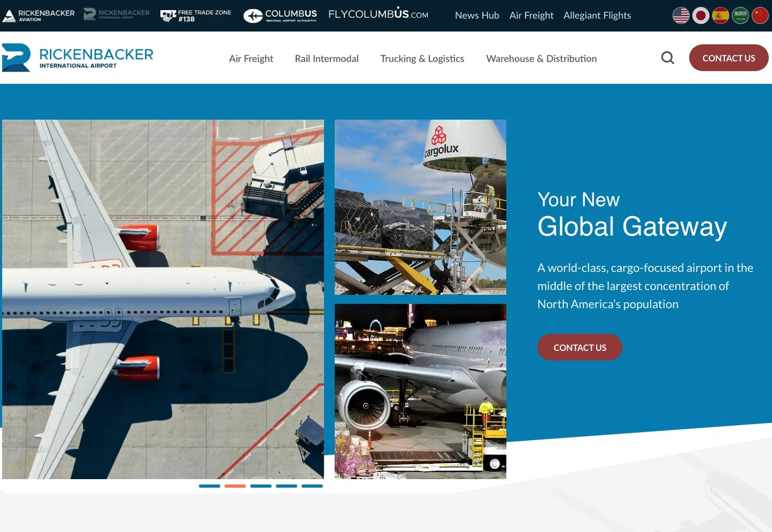This screenshot has height=532, width=772.
Task: Select the Saudi Arabia flag language
Action: click(740, 15)
